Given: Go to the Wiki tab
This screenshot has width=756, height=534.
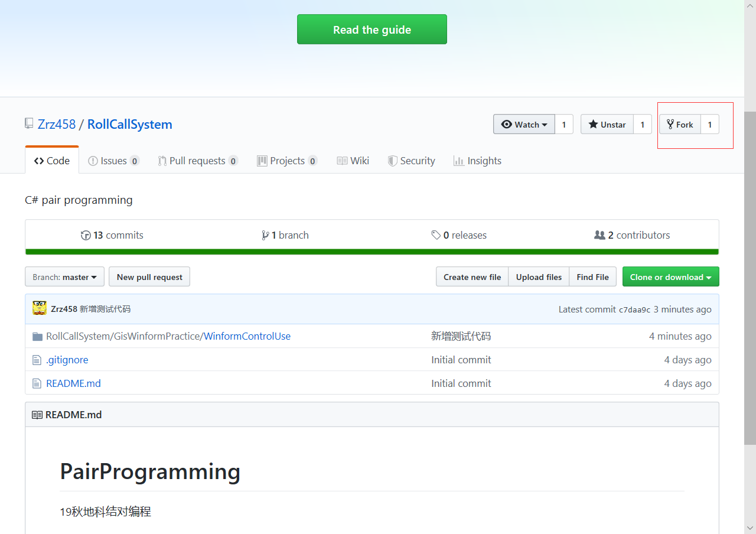Looking at the screenshot, I should [x=353, y=161].
